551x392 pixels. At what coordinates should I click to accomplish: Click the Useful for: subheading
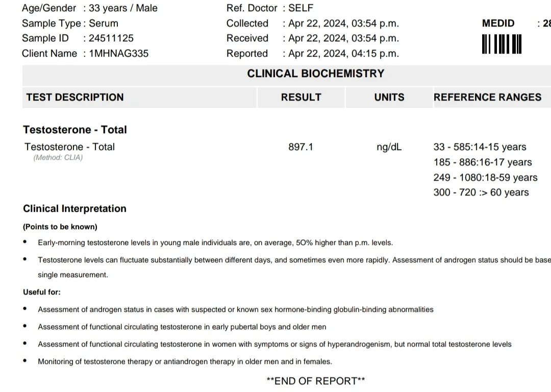click(x=42, y=292)
